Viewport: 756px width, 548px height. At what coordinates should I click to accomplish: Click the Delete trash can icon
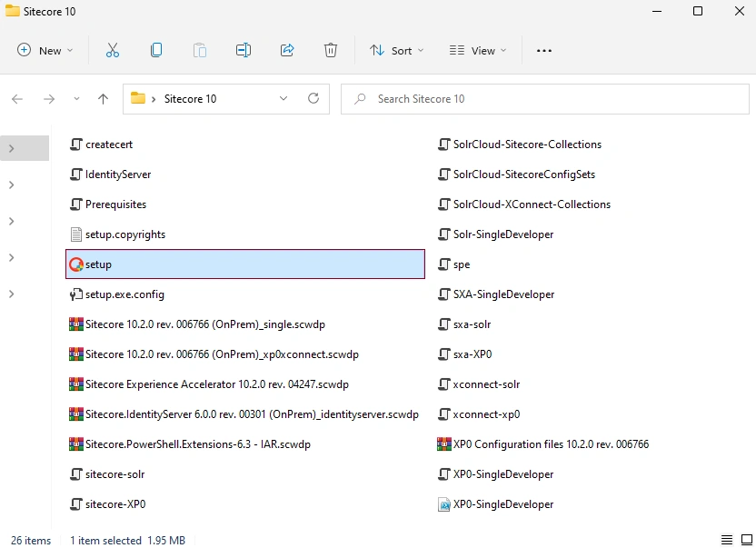(x=330, y=50)
